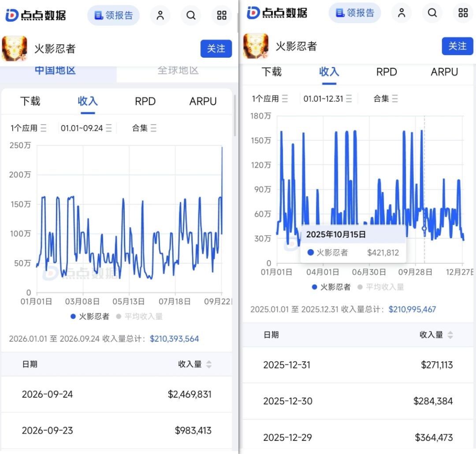Image resolution: width=476 pixels, height=454 pixels.
Task: Click 领报告 button in left panel
Action: (x=114, y=15)
